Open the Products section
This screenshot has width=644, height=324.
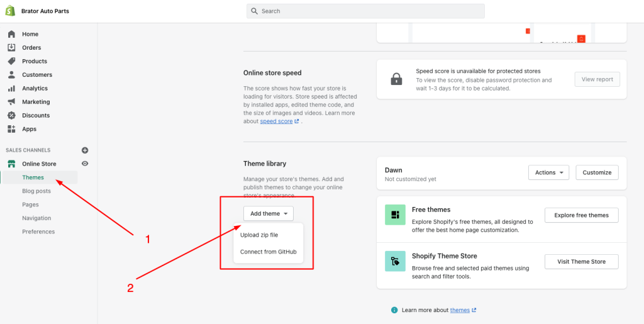(35, 61)
